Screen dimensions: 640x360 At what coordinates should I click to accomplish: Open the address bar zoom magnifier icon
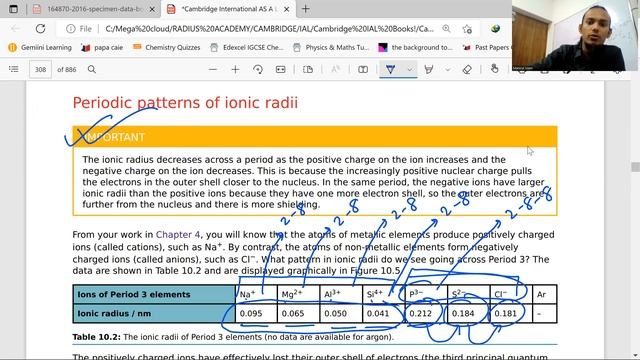coord(446,29)
